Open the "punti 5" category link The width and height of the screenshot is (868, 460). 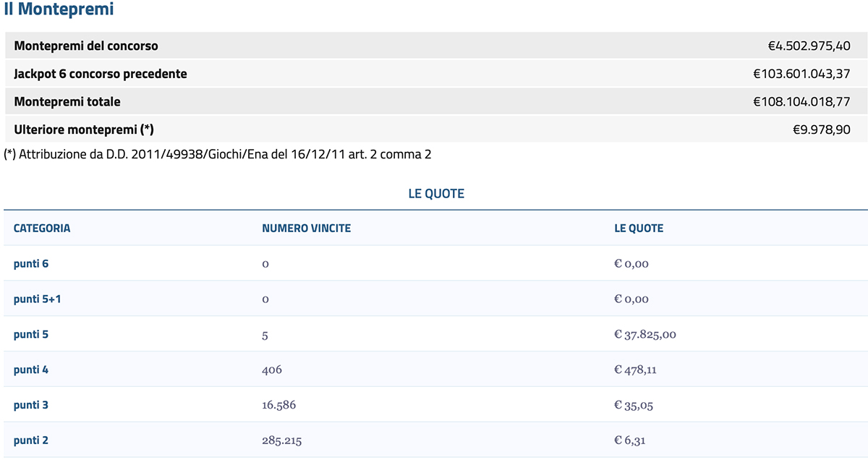coord(31,335)
